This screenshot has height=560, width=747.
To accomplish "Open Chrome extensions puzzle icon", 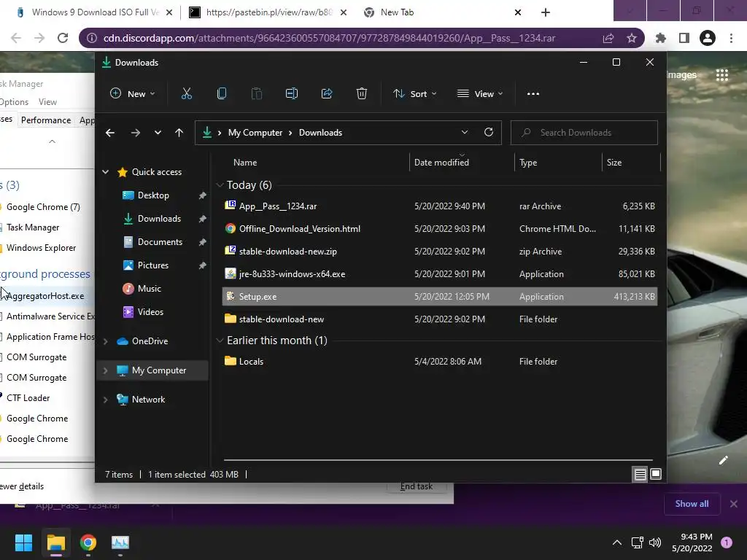I will coord(661,38).
